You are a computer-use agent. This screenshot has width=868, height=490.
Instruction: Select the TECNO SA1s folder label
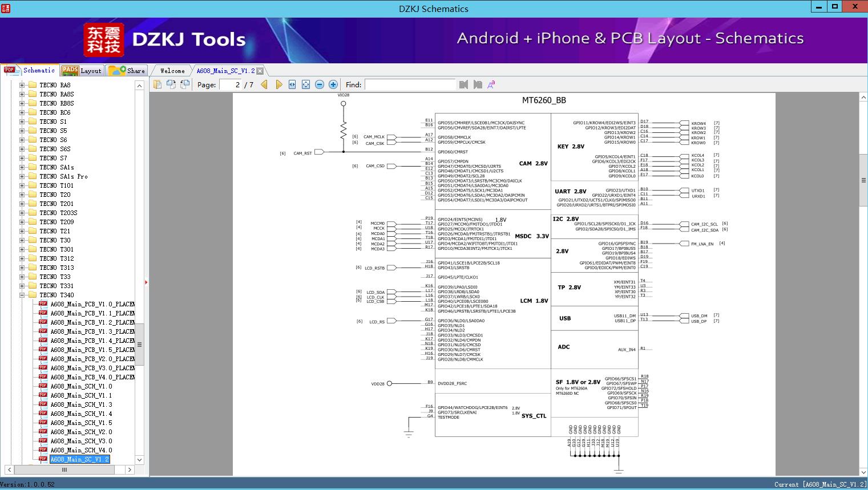pyautogui.click(x=56, y=167)
